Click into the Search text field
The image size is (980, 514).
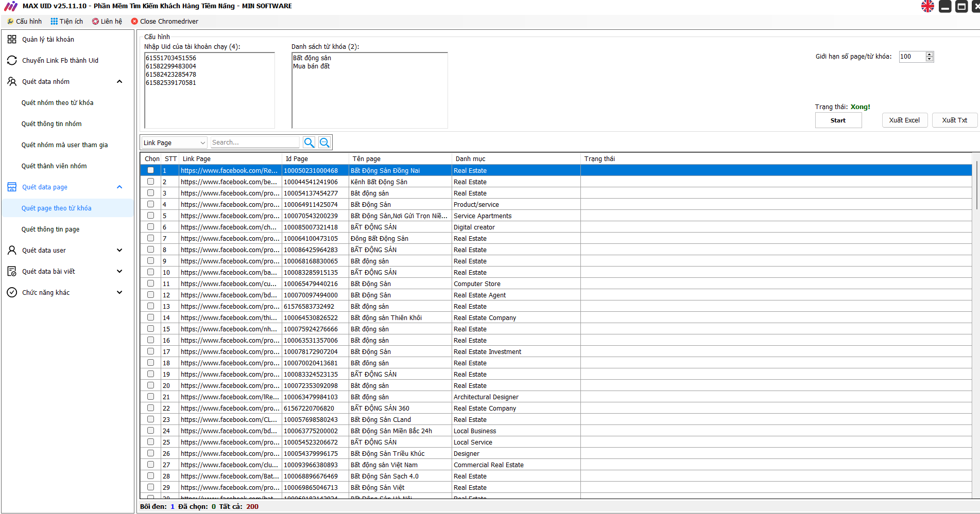254,143
